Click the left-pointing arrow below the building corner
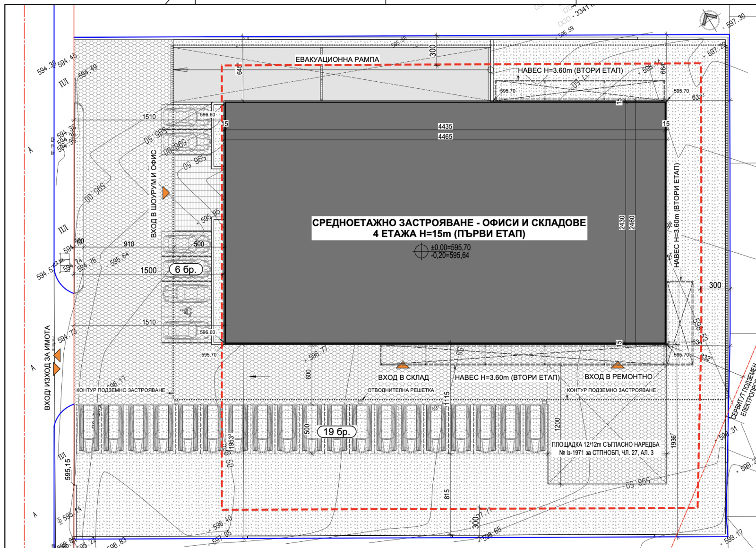This screenshot has height=548, width=756. point(253,377)
